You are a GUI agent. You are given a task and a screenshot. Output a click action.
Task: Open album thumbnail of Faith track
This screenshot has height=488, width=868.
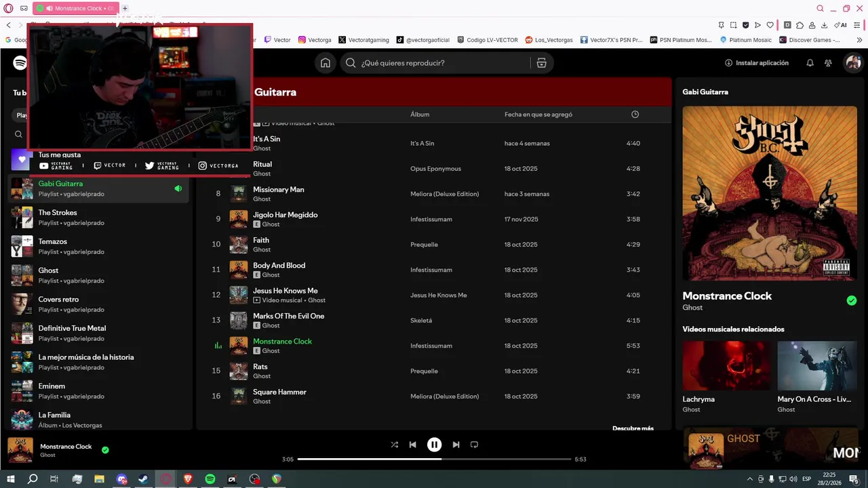pos(239,245)
